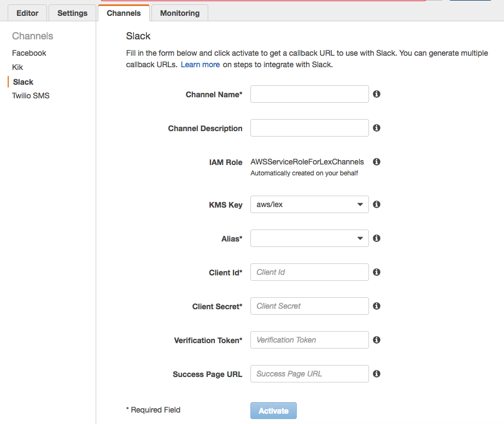Click info icon beside Client Secret field

tap(376, 306)
